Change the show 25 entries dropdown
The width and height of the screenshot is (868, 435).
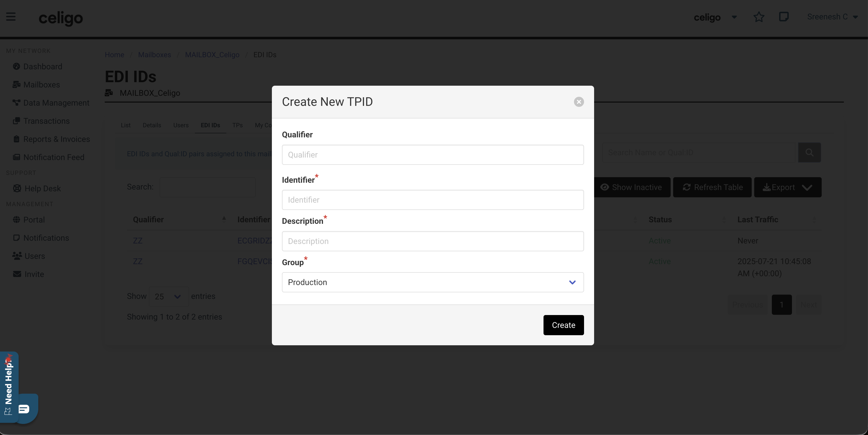point(168,296)
